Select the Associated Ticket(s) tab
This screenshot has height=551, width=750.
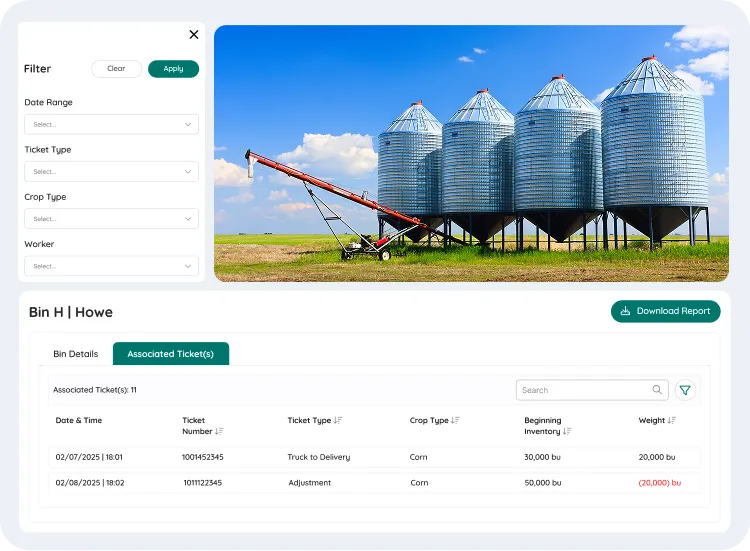click(x=171, y=354)
